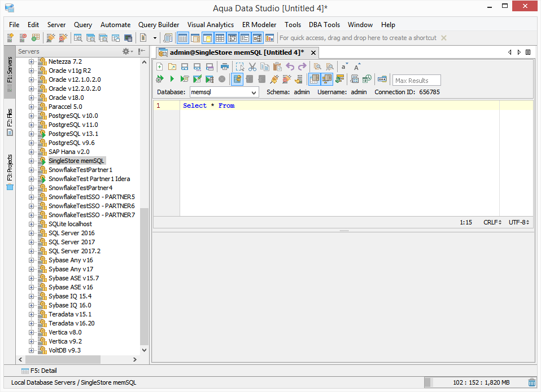The image size is (541, 392).
Task: Click the server disconnect plug icon in main toolbar
Action: pos(63,38)
